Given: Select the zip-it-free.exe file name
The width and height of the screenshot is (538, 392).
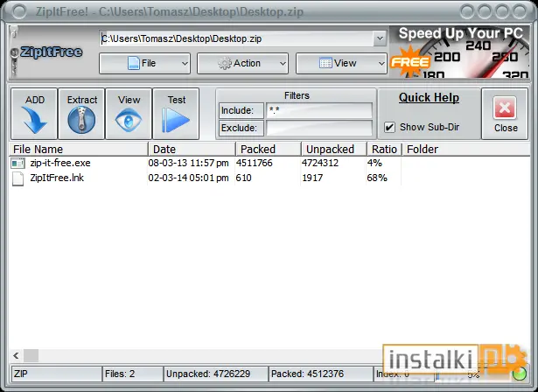Looking at the screenshot, I should pyautogui.click(x=60, y=163).
